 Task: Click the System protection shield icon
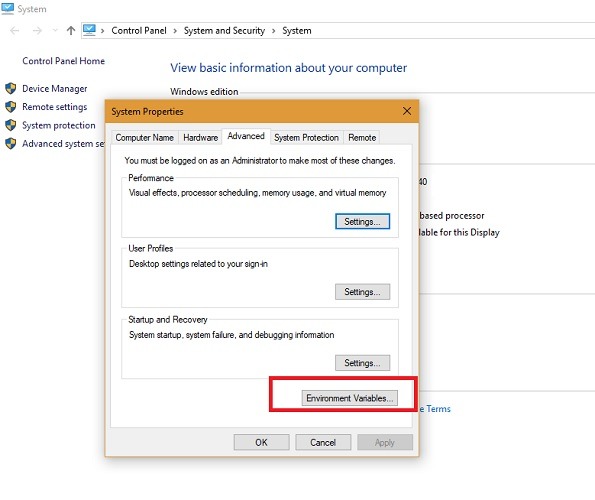coord(11,125)
